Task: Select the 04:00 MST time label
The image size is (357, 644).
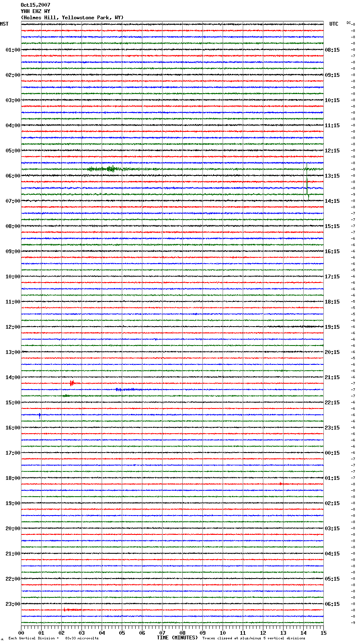Action: 13,126
